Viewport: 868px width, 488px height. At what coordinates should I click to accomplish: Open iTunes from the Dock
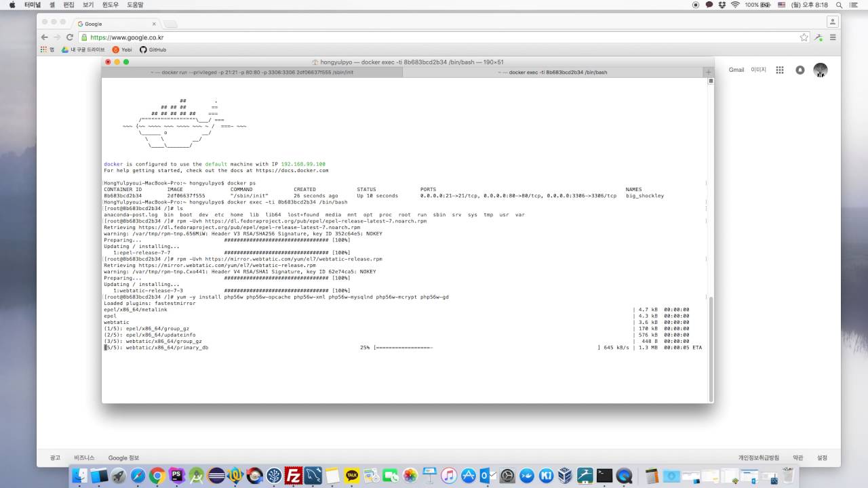(x=449, y=476)
